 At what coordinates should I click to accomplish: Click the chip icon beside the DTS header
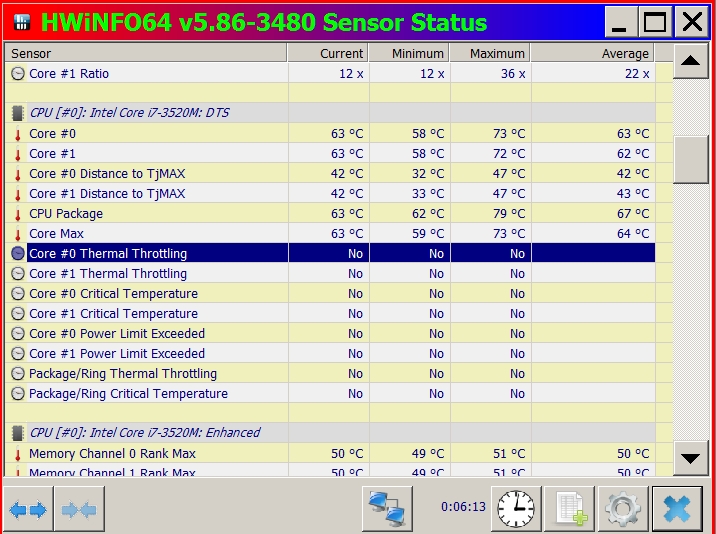[x=18, y=113]
